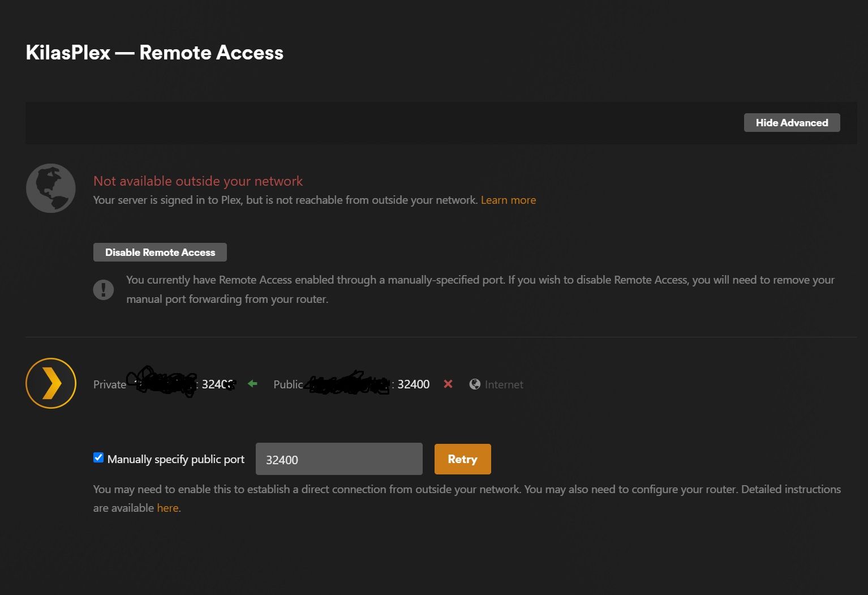
Task: Focus the public port number field
Action: coord(339,459)
